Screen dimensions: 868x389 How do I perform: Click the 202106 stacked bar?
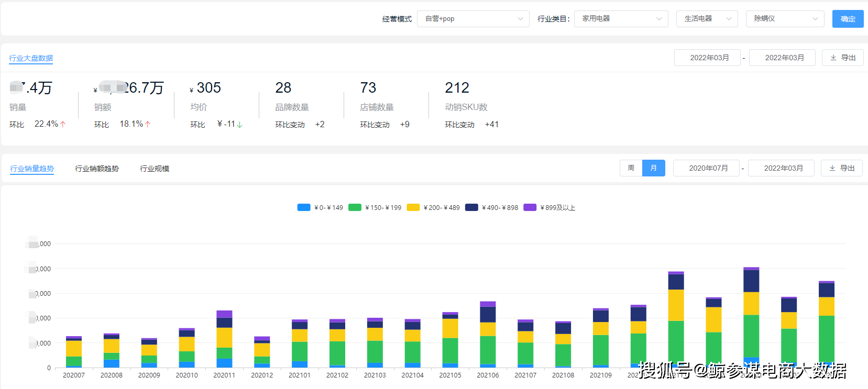coord(488,335)
